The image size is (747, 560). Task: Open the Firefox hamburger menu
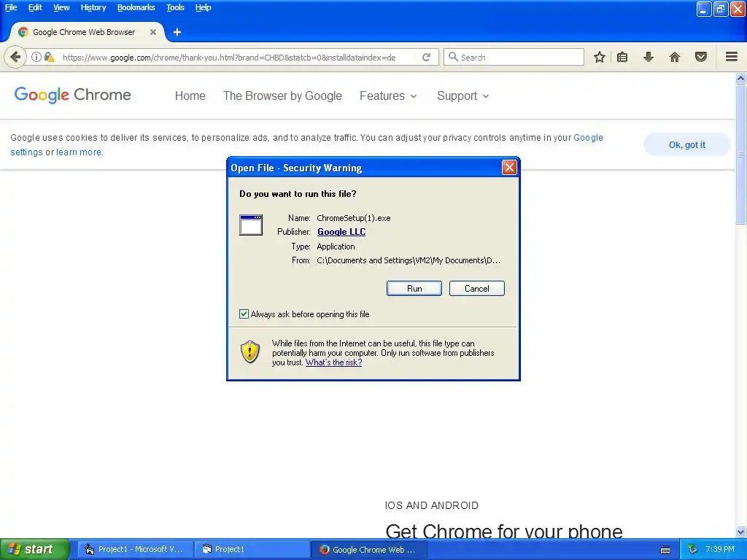(732, 57)
